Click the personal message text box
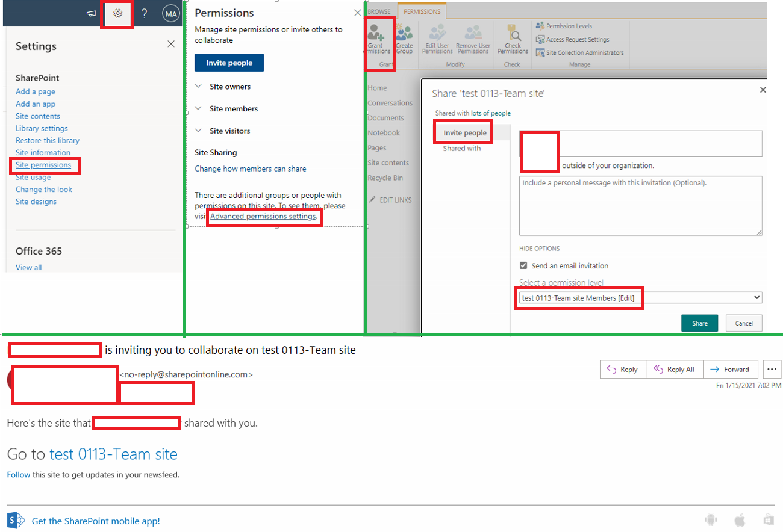Image resolution: width=783 pixels, height=532 pixels. click(641, 205)
